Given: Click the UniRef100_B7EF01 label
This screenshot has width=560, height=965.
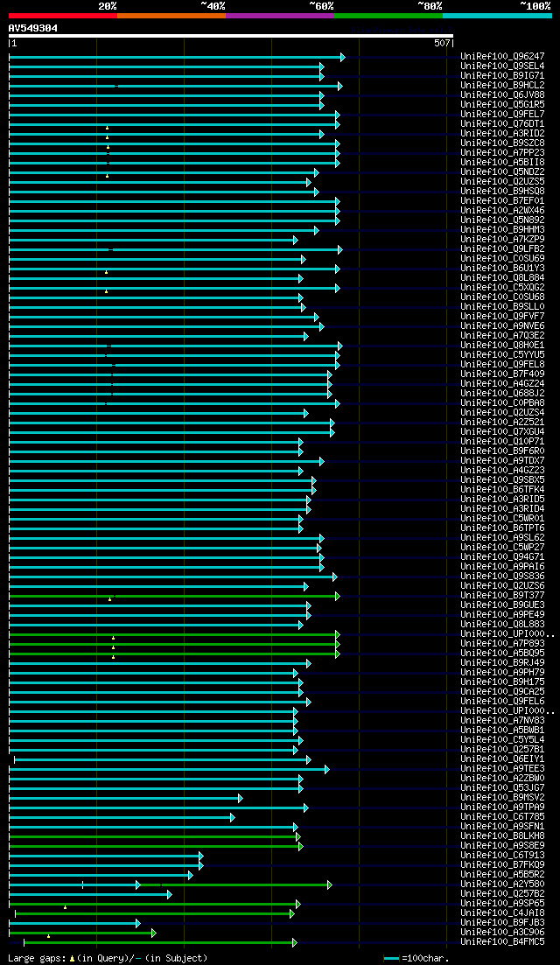Looking at the screenshot, I should (x=502, y=200).
